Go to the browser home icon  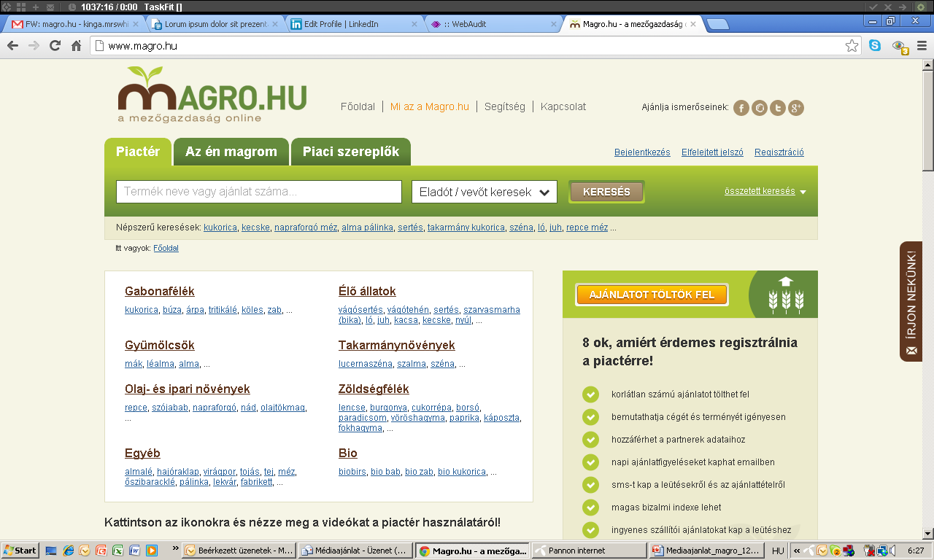[76, 46]
